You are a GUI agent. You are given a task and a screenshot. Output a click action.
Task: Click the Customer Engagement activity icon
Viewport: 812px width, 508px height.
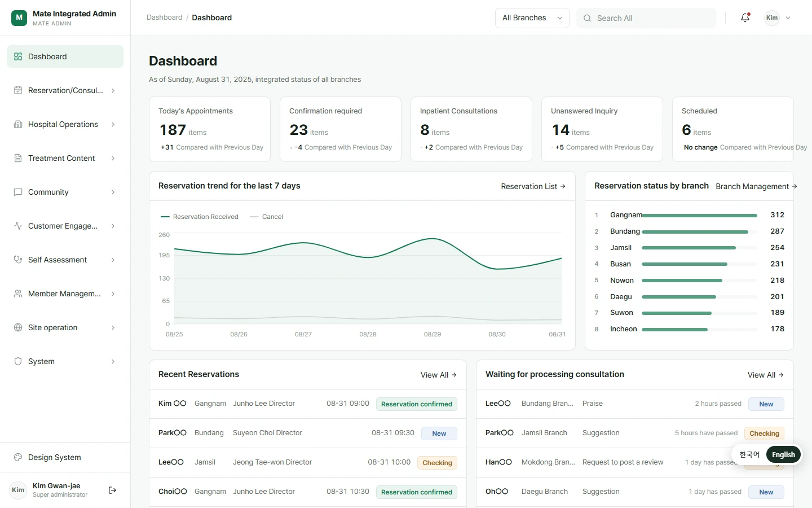coord(18,226)
